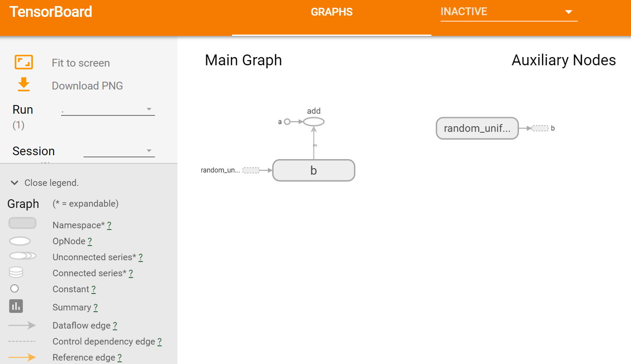Image resolution: width=631 pixels, height=364 pixels.
Task: Open help for Reference edge entry
Action: point(120,358)
